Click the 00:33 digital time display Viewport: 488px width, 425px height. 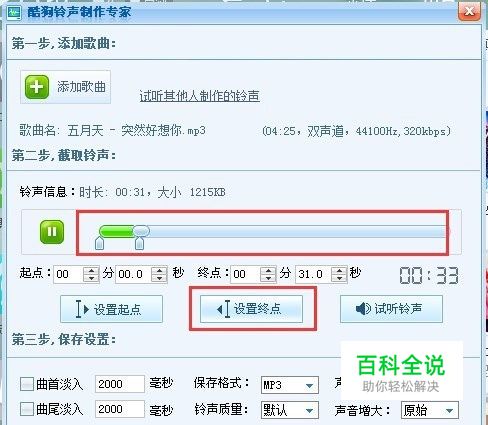(x=429, y=276)
